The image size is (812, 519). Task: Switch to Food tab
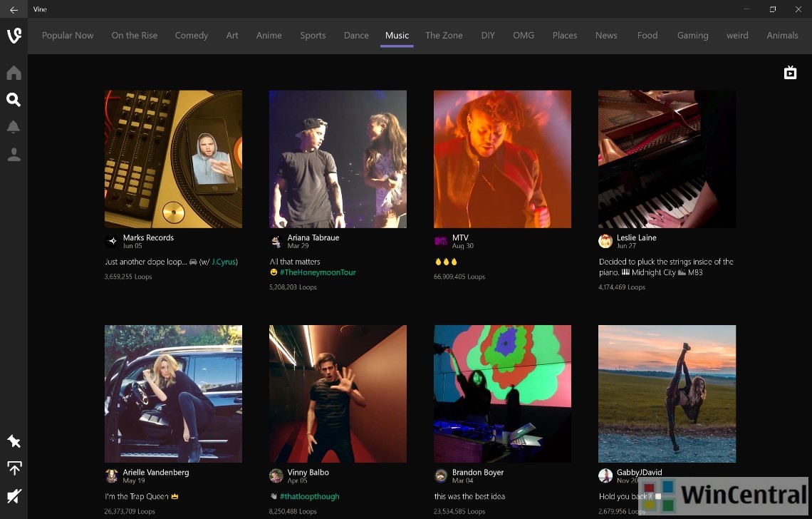click(647, 35)
